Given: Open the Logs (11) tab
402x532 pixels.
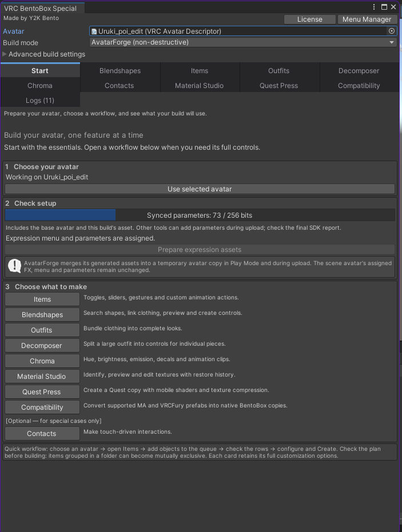Looking at the screenshot, I should coord(40,101).
